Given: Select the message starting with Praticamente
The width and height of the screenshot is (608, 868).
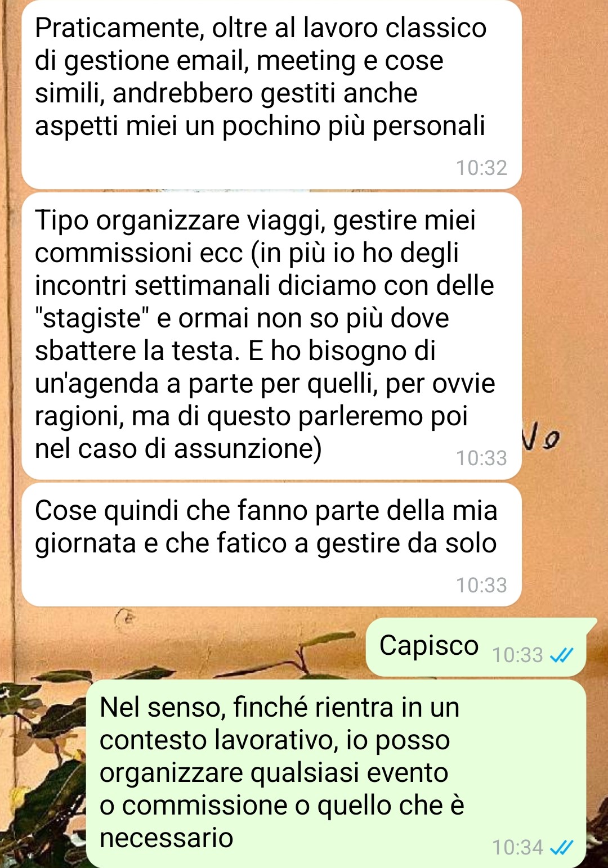Looking at the screenshot, I should point(271,95).
